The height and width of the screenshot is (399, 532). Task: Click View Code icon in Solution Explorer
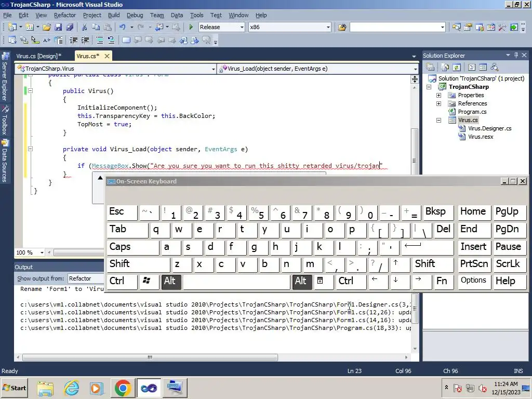coord(472,67)
